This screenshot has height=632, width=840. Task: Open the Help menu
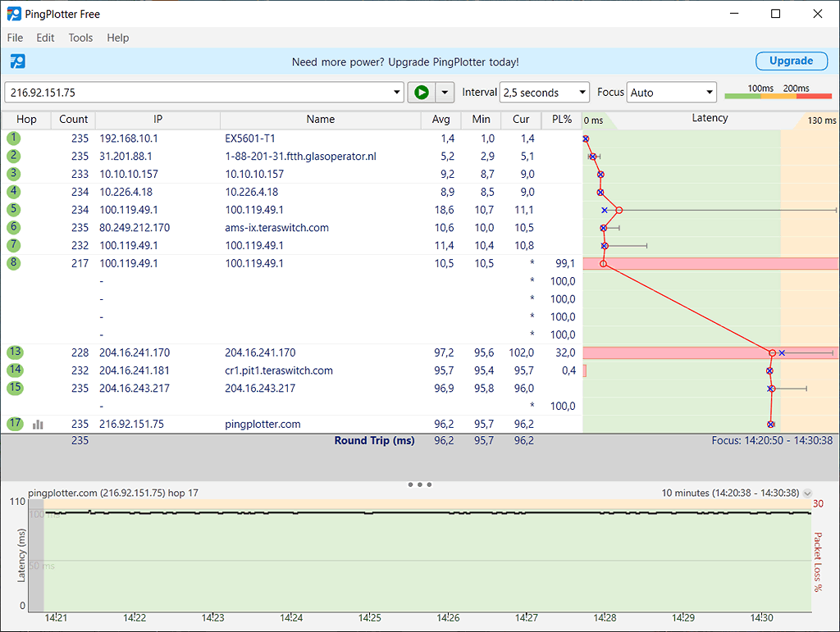(x=118, y=38)
